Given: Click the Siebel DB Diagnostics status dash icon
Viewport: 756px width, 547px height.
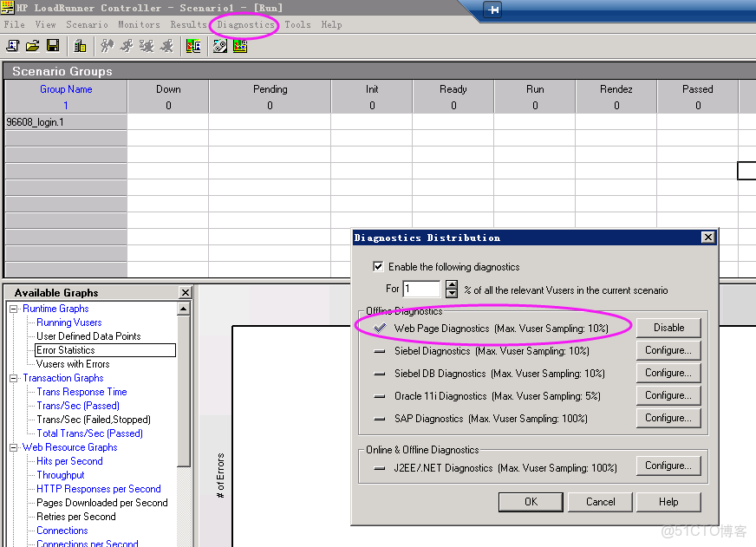Looking at the screenshot, I should (x=380, y=374).
